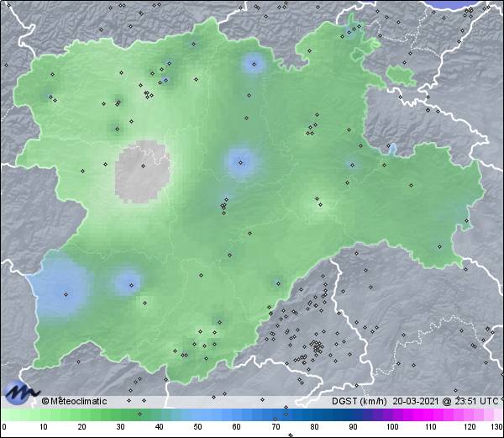The height and width of the screenshot is (438, 504).
Task: Click the scale label 90
Action: click(x=353, y=427)
